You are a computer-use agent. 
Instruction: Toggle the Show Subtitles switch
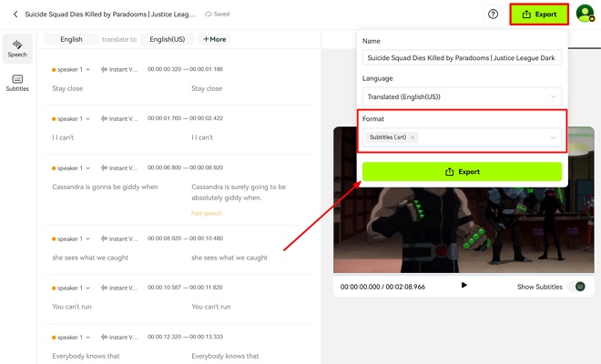click(576, 287)
